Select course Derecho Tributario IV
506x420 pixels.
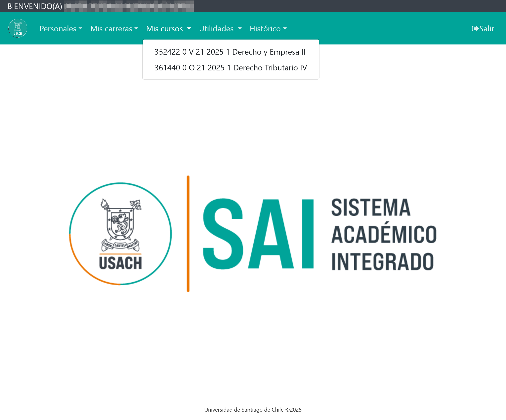click(231, 68)
